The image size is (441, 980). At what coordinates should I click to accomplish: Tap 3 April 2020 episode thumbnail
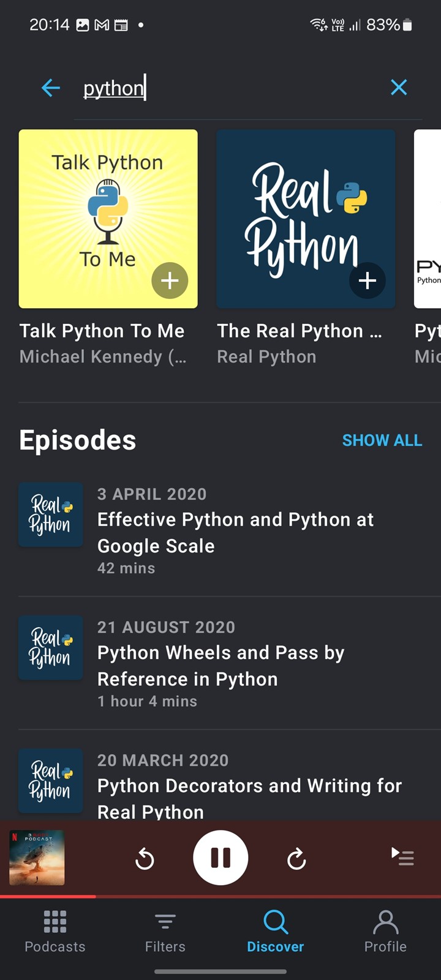[x=51, y=514]
